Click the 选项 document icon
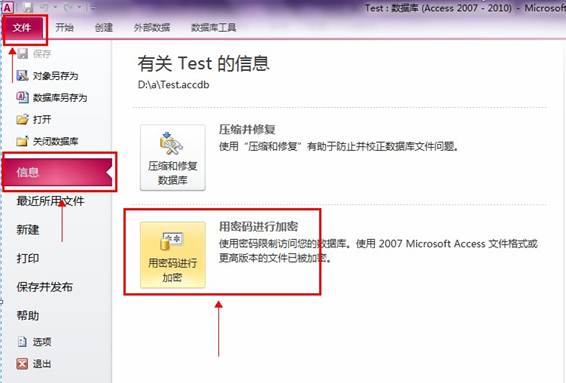This screenshot has width=566, height=383. click(22, 341)
